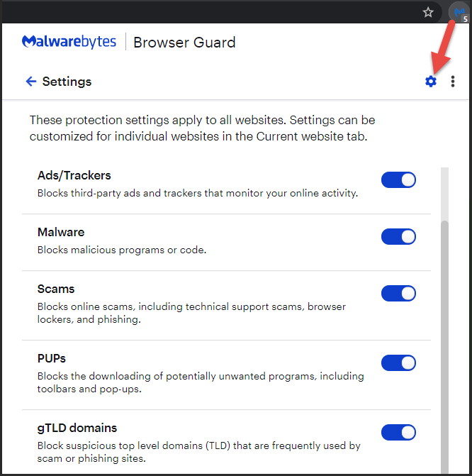Click the Malwarebytes logo

69,42
